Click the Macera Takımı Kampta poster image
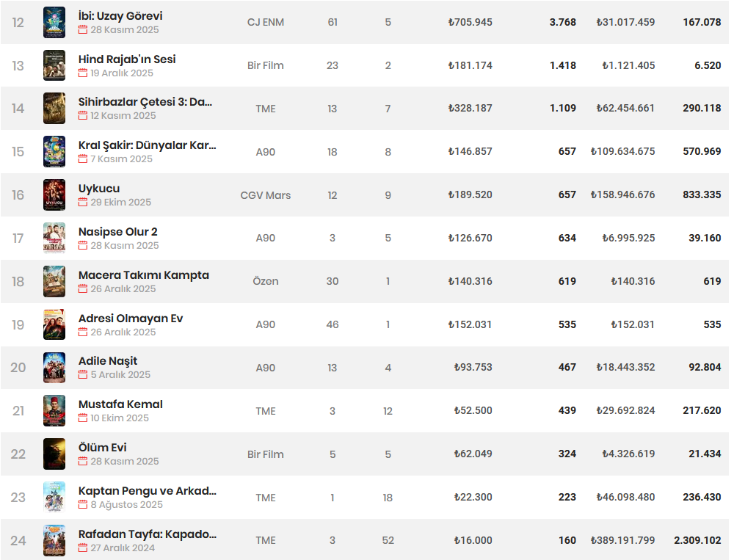Screen dimensions: 734x560 point(54,281)
